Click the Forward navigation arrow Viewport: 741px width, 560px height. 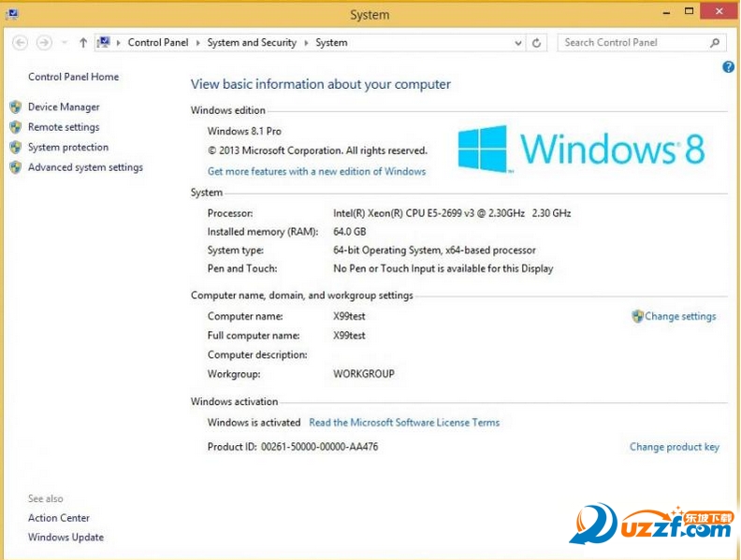(x=44, y=42)
